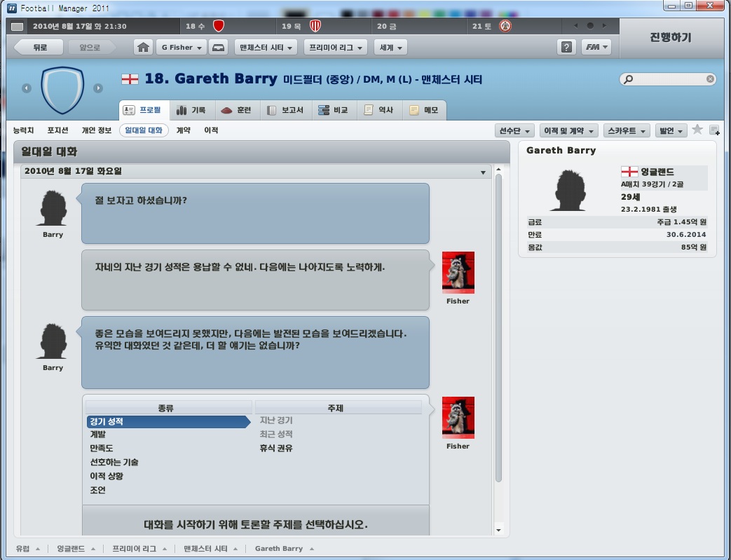Screen dimensions: 731x560
Task: Open the G Fisher manager dropdown
Action: coord(180,48)
